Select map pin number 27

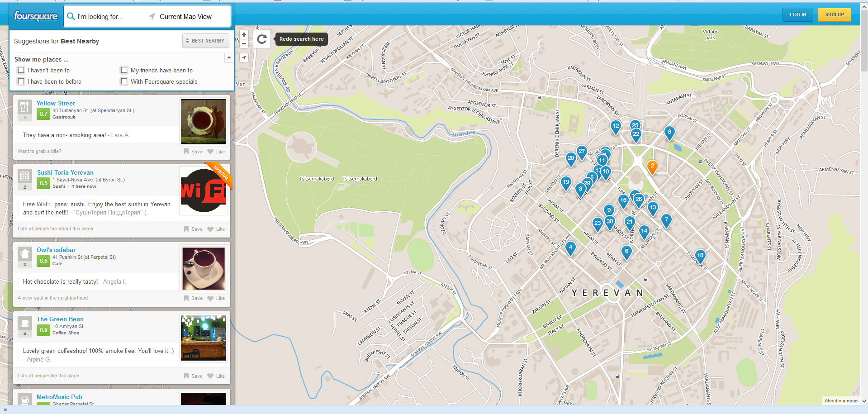(x=582, y=152)
